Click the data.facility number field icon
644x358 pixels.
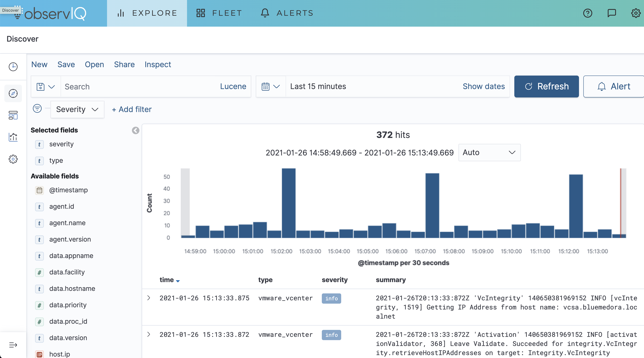(x=39, y=273)
